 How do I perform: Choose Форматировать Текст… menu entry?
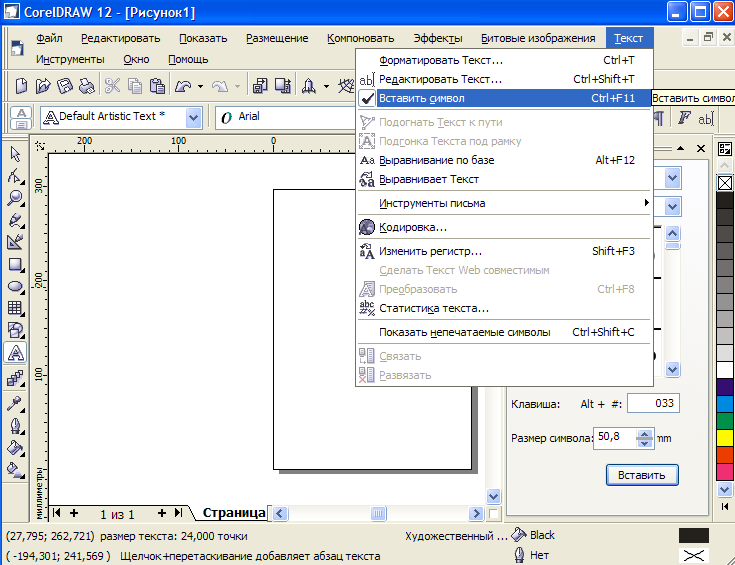(x=504, y=60)
